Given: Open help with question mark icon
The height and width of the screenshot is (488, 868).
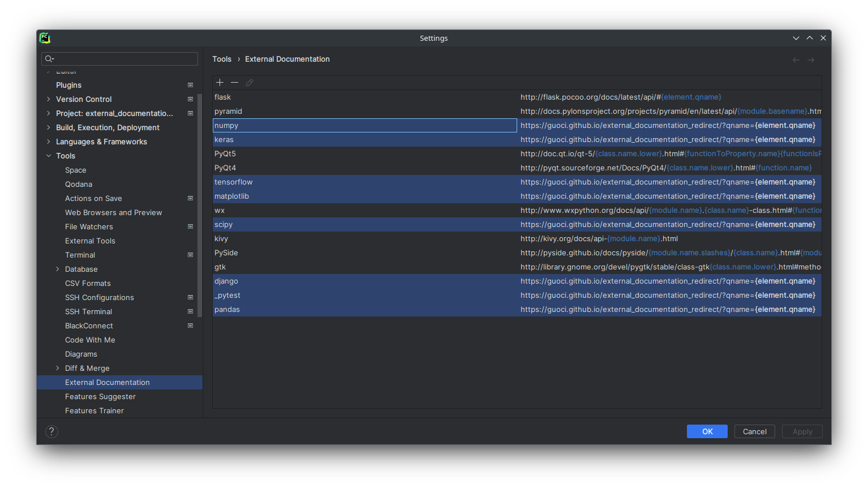Looking at the screenshot, I should [x=51, y=431].
